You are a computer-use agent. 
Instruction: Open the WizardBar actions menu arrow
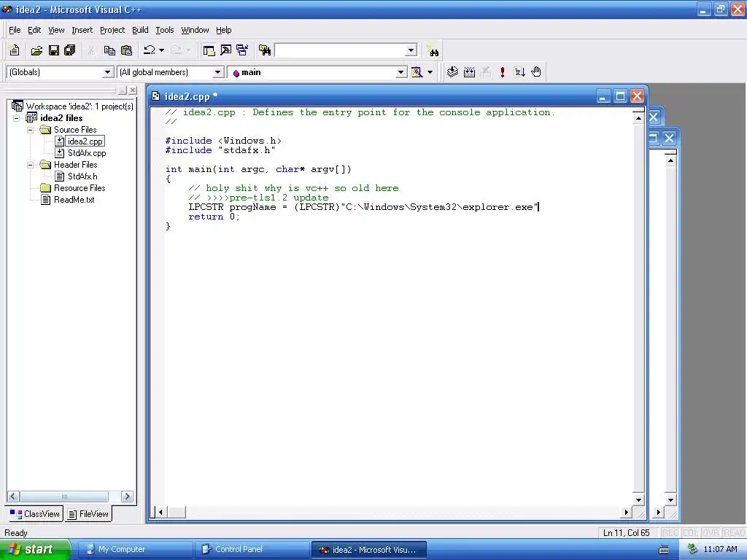point(430,72)
